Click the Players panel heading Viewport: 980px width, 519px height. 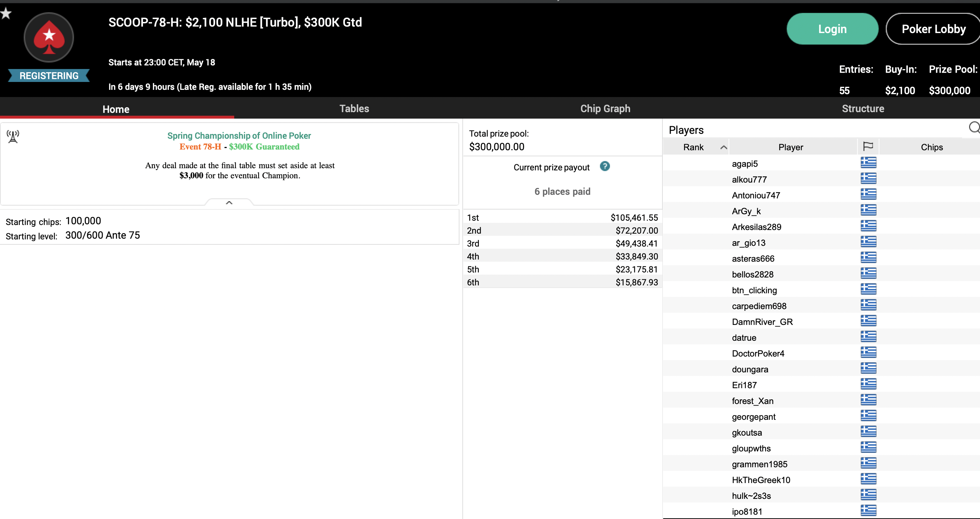coord(686,130)
